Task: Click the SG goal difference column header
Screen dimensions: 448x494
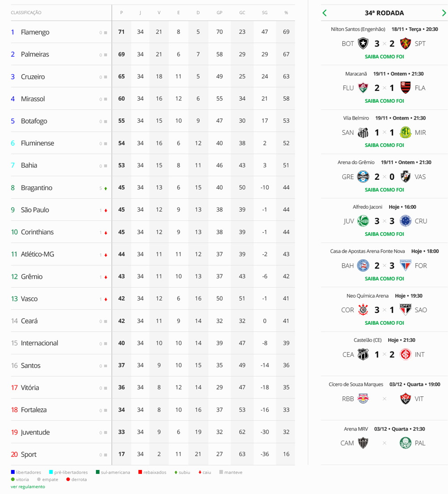Action: pyautogui.click(x=265, y=12)
